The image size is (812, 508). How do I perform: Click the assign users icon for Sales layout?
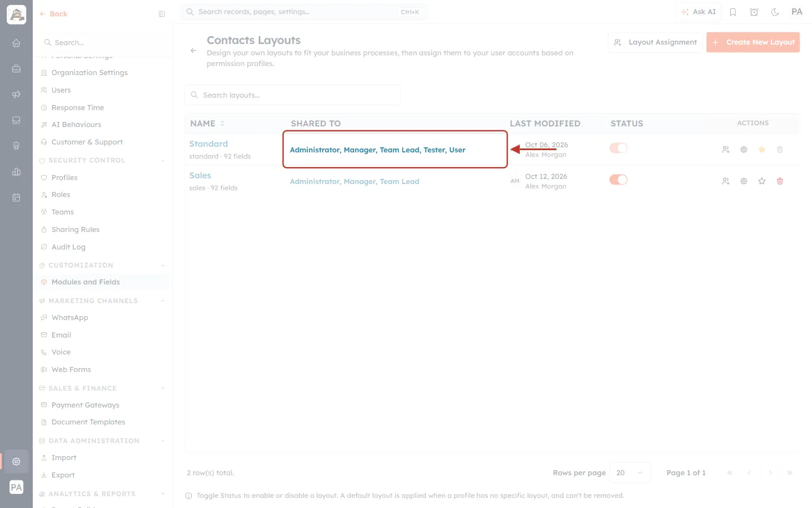pos(726,181)
